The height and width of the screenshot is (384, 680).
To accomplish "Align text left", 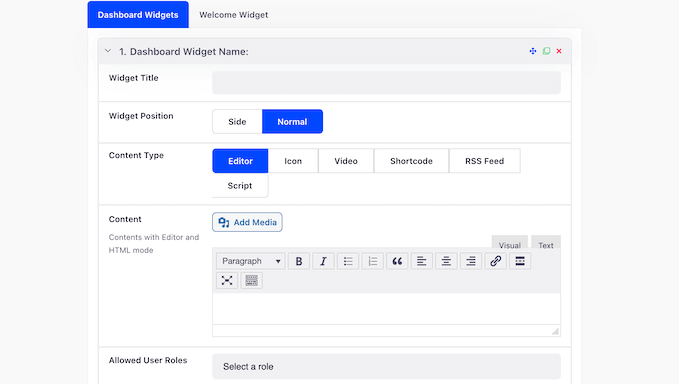I will coord(422,261).
